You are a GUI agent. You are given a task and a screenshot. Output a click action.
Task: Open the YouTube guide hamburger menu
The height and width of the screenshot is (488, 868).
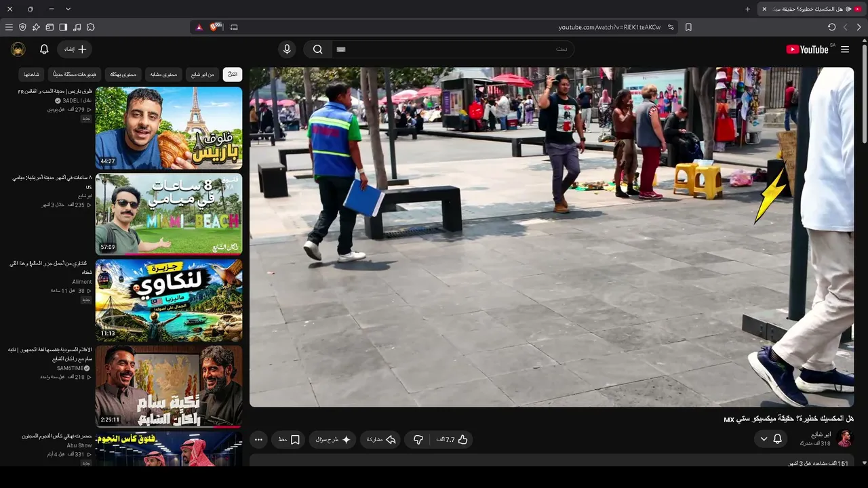pyautogui.click(x=845, y=49)
